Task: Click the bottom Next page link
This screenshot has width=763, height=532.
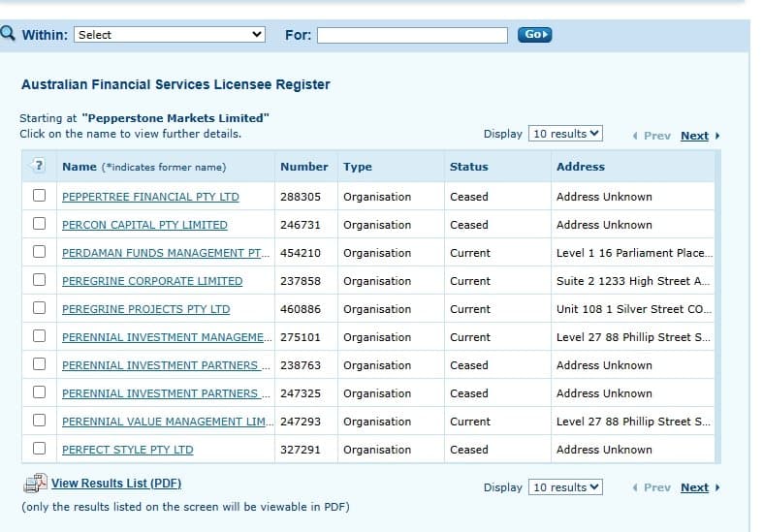Action: (694, 487)
